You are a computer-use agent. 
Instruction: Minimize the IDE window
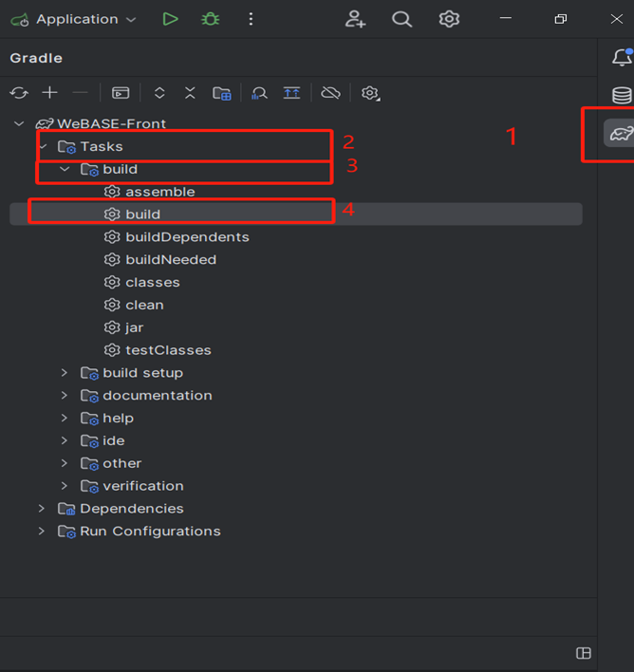pos(506,18)
